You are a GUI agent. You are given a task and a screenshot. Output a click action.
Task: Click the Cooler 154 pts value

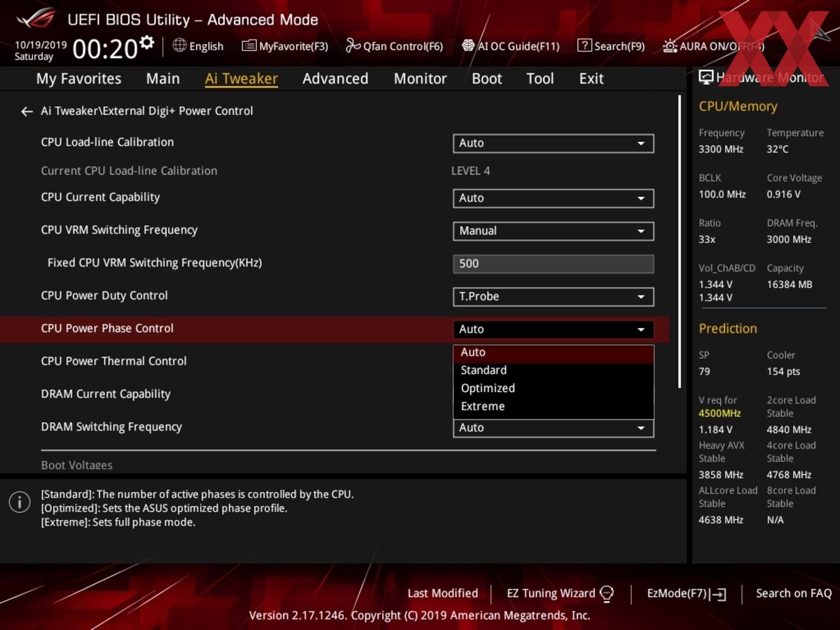pos(783,372)
